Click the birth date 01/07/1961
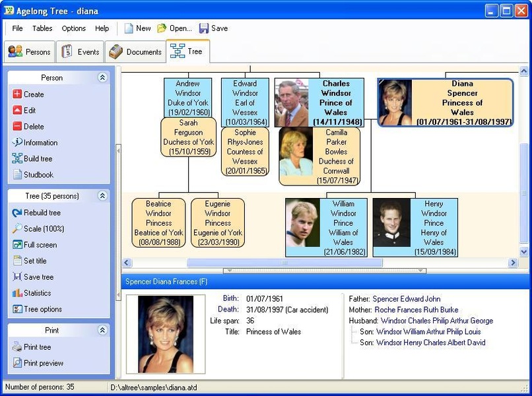The width and height of the screenshot is (532, 396). coord(264,298)
